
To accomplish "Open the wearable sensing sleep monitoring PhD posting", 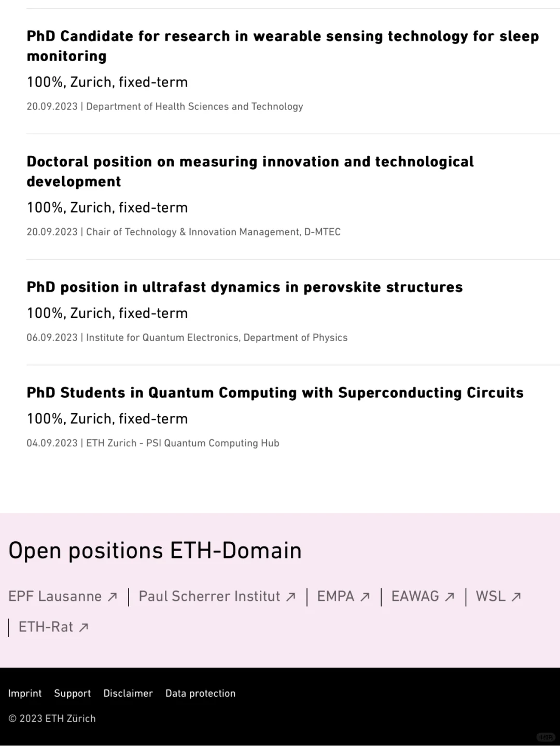I will pyautogui.click(x=283, y=46).
